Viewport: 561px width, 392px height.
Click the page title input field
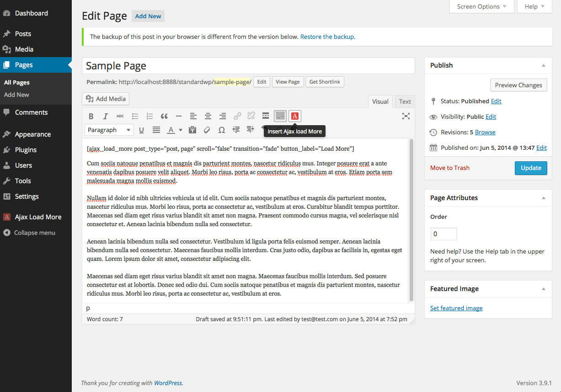tap(248, 66)
